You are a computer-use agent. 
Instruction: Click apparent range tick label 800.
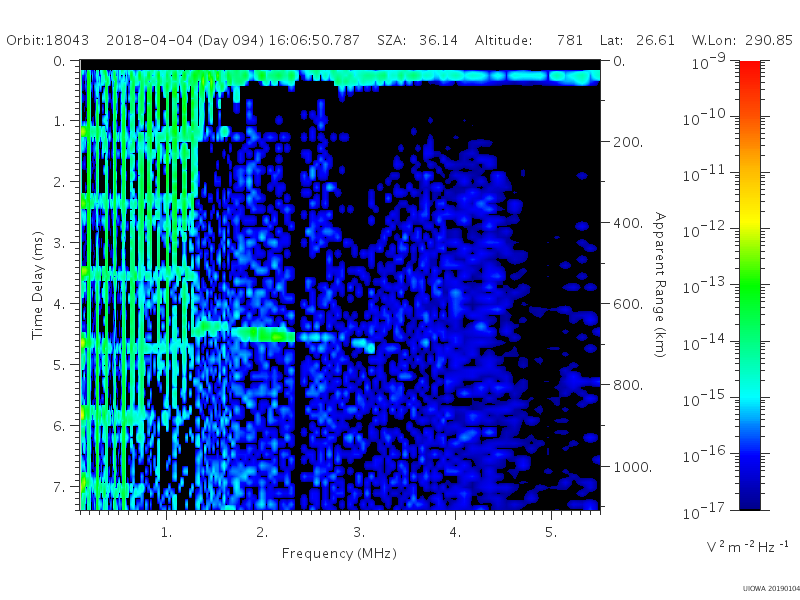tap(628, 385)
